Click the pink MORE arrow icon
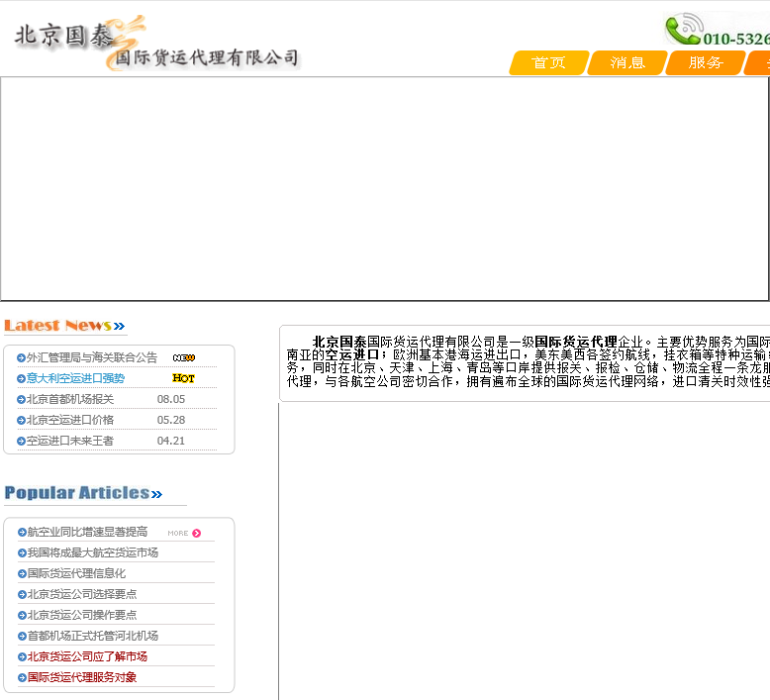The width and height of the screenshot is (770, 700). (x=196, y=533)
